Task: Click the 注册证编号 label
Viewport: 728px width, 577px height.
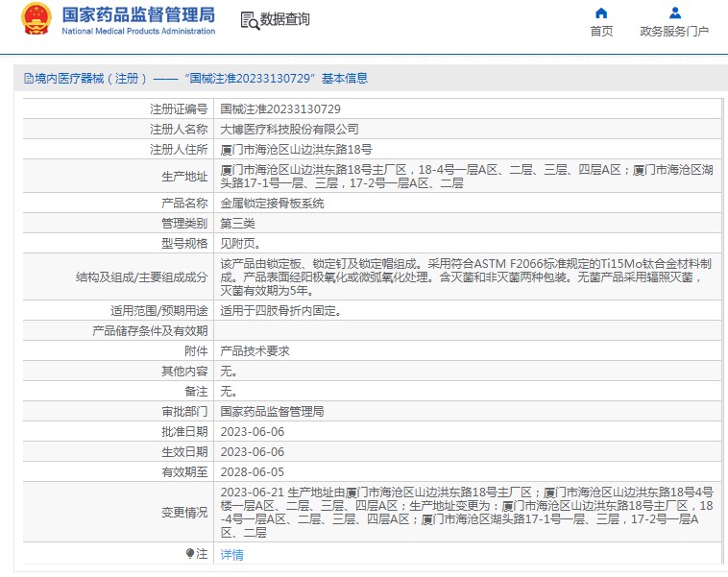Action: (x=179, y=109)
